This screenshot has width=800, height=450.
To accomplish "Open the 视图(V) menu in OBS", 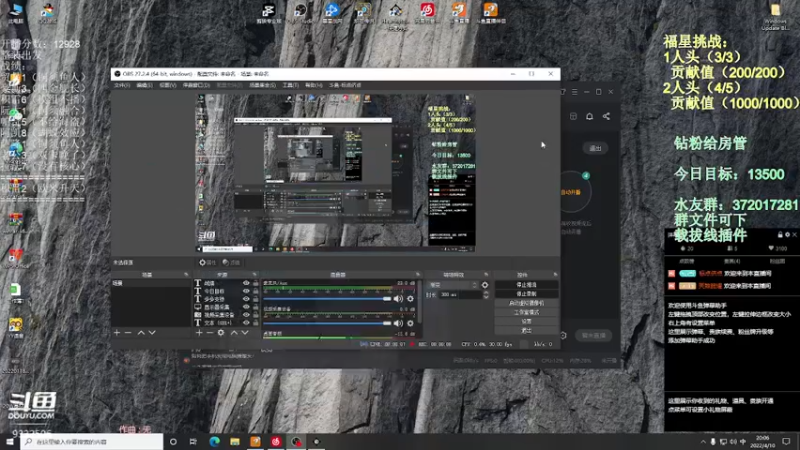I will 167,85.
